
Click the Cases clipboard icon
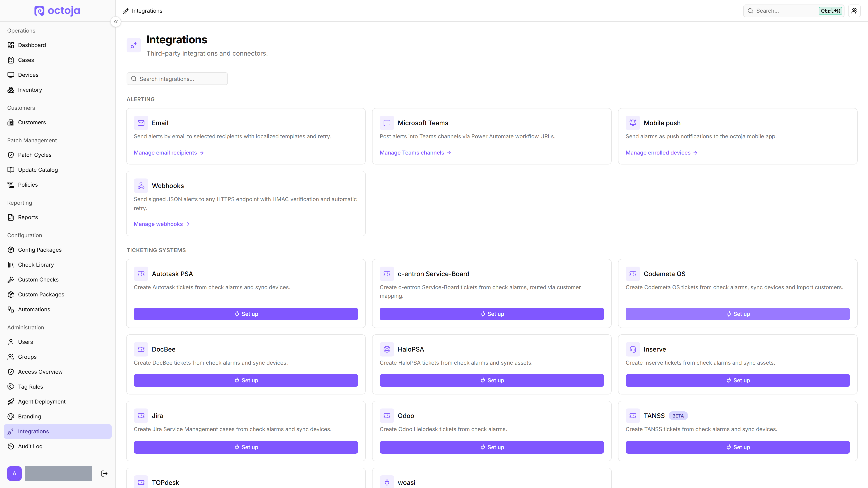click(11, 60)
